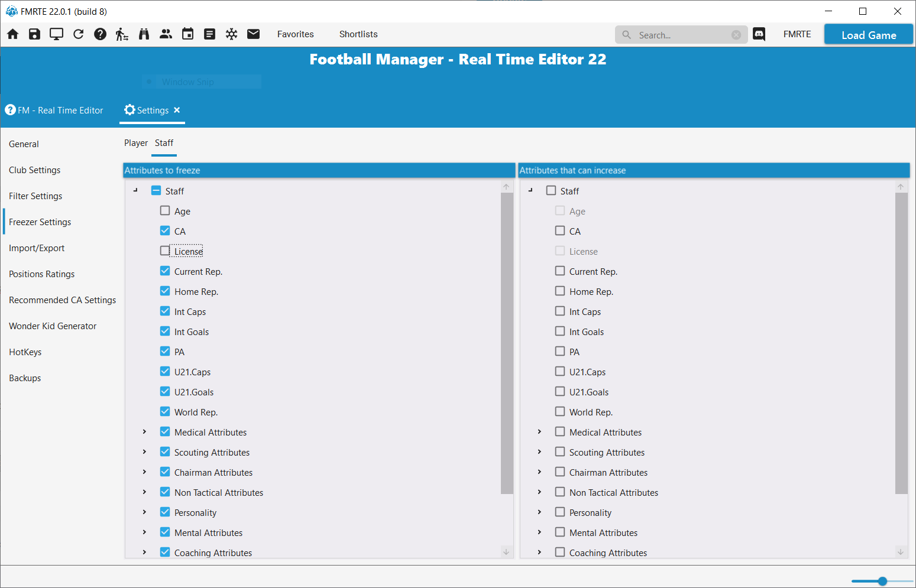Check World Rep. in attributes that can increase
Screen dimensions: 916x588
560,412
